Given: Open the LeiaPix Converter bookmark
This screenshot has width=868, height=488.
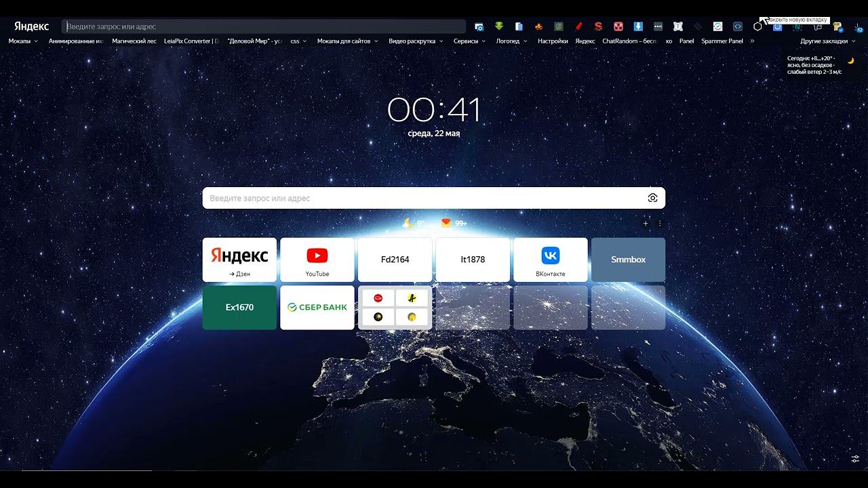Looking at the screenshot, I should (x=192, y=41).
